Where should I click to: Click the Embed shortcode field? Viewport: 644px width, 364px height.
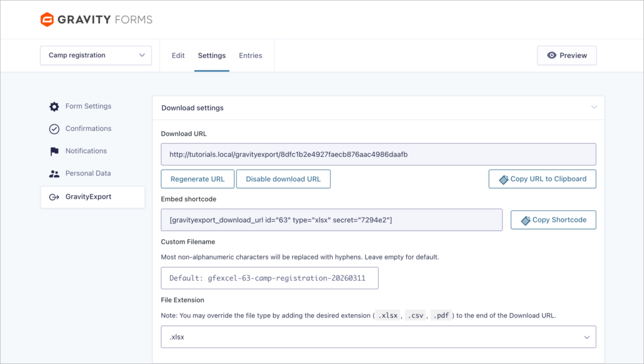(x=331, y=220)
